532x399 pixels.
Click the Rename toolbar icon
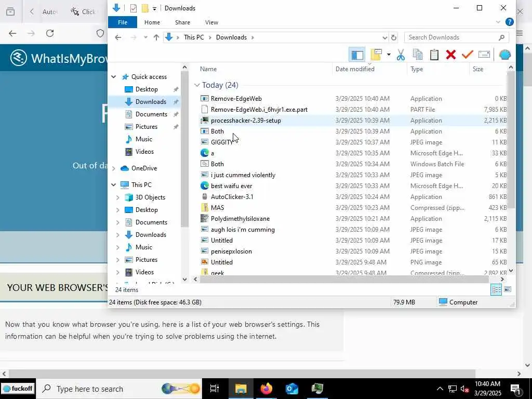pos(484,55)
